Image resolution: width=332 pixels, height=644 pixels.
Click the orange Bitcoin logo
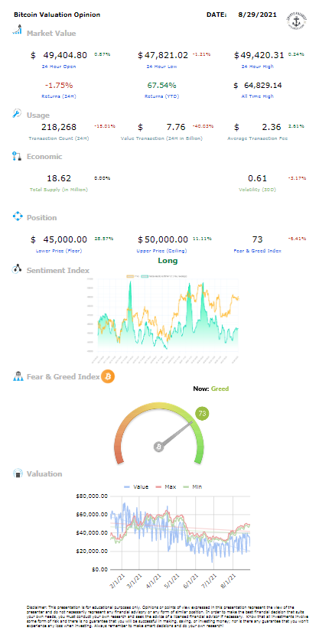(x=108, y=376)
